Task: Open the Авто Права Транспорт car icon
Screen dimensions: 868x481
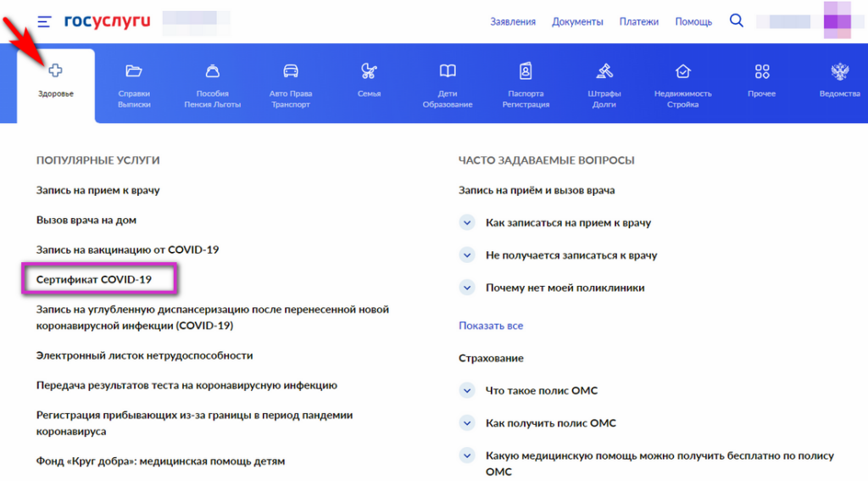Action: tap(291, 71)
